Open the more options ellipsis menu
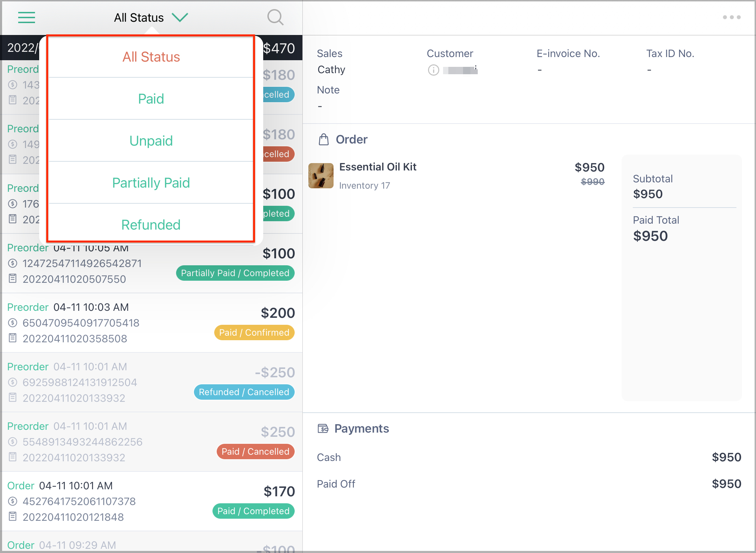 pyautogui.click(x=732, y=17)
